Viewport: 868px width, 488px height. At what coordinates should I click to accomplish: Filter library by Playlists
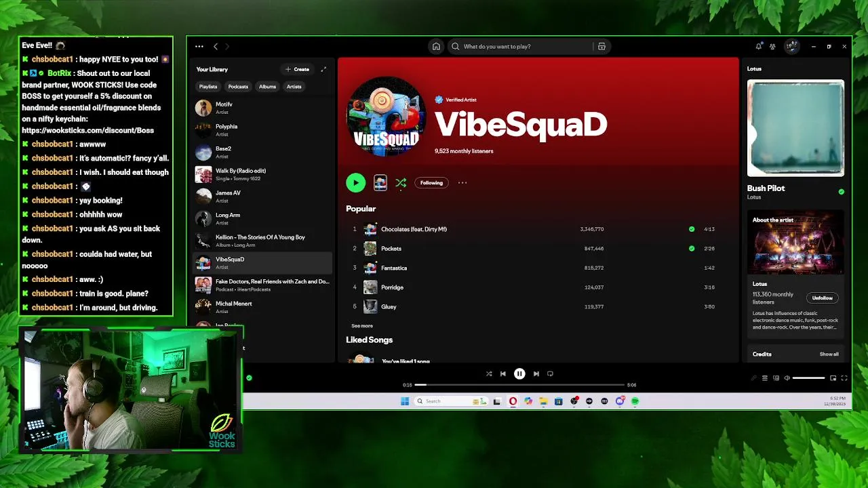click(208, 87)
